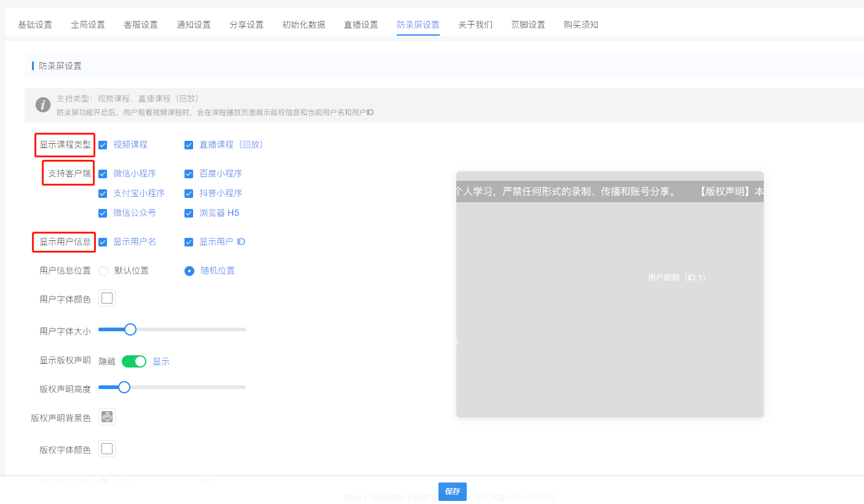Uncheck the 视频课程 checkbox
This screenshot has width=864, height=504.
(x=103, y=145)
